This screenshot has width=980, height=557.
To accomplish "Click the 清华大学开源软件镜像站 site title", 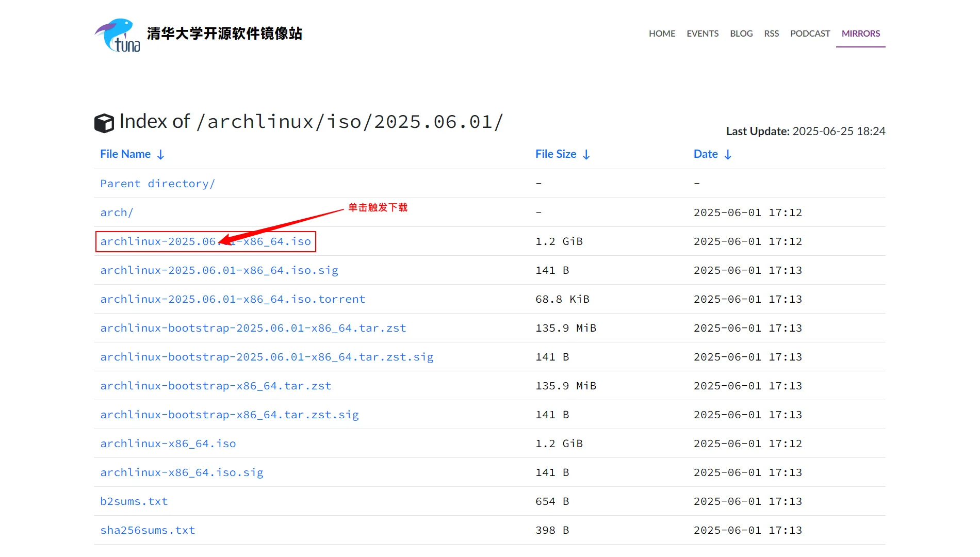I will [x=224, y=34].
